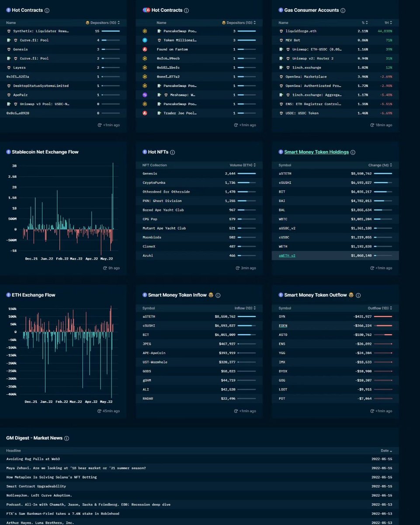Click the refresh icon showing 45min ago
The width and height of the screenshot is (420, 525).
tap(100, 411)
